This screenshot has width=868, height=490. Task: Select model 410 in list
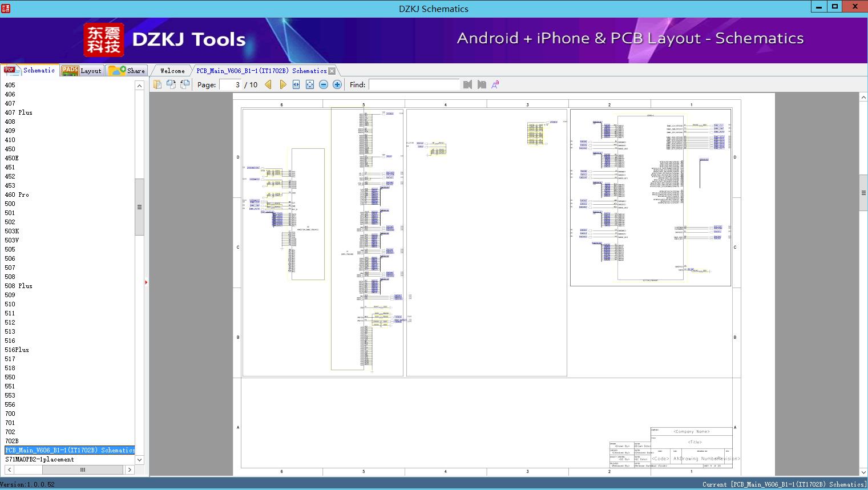tap(10, 140)
